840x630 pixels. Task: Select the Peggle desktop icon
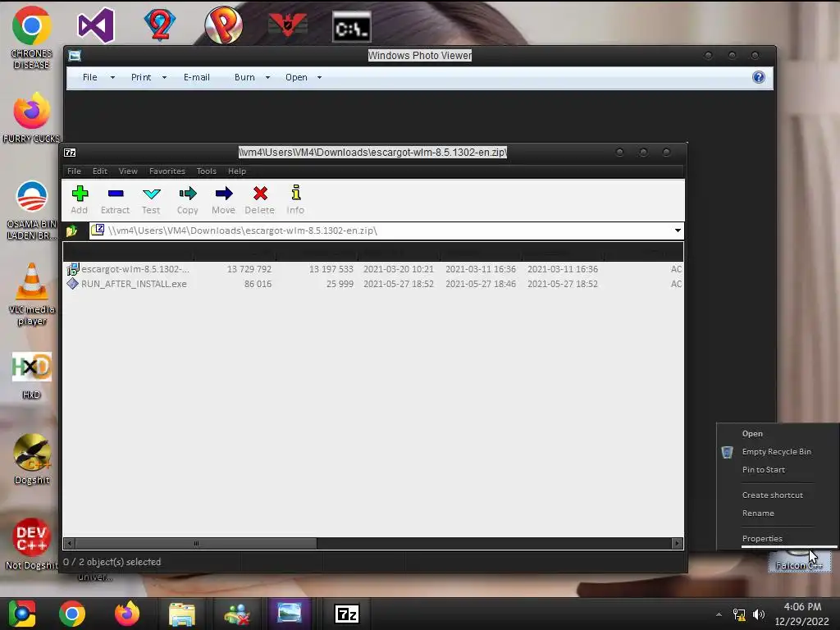click(x=223, y=25)
